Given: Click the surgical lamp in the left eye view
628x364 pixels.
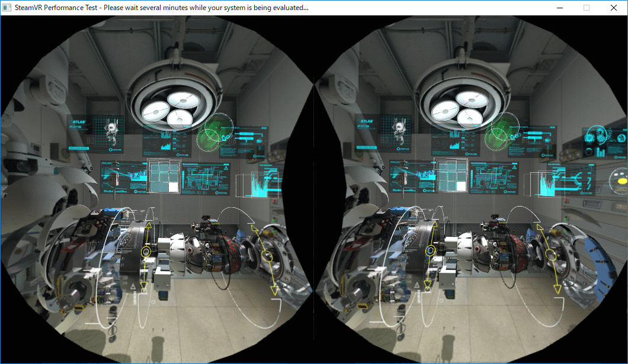Looking at the screenshot, I should tap(174, 96).
